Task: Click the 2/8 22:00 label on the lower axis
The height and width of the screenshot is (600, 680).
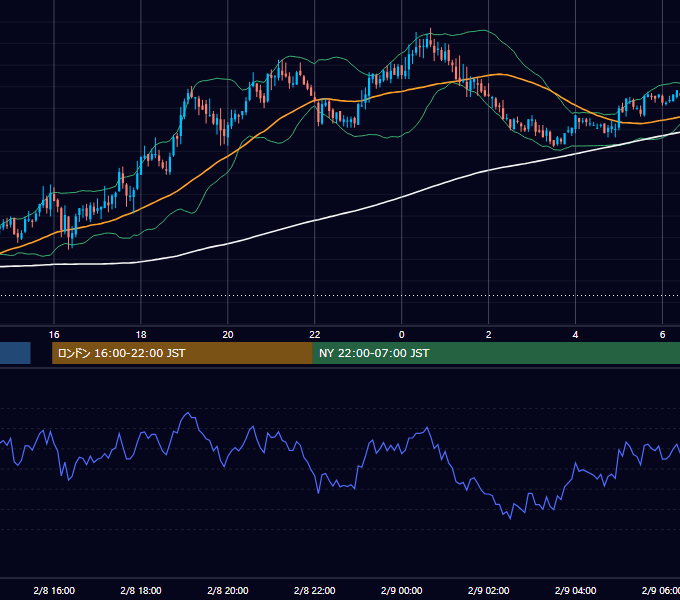Action: click(314, 590)
